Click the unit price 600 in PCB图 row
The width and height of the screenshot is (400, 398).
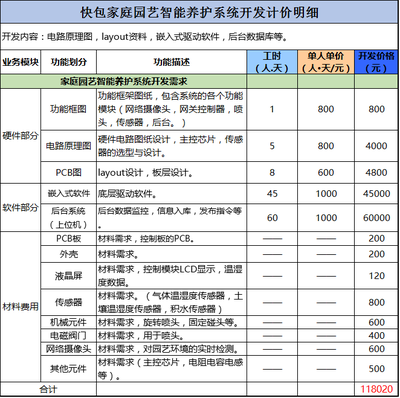(x=326, y=173)
